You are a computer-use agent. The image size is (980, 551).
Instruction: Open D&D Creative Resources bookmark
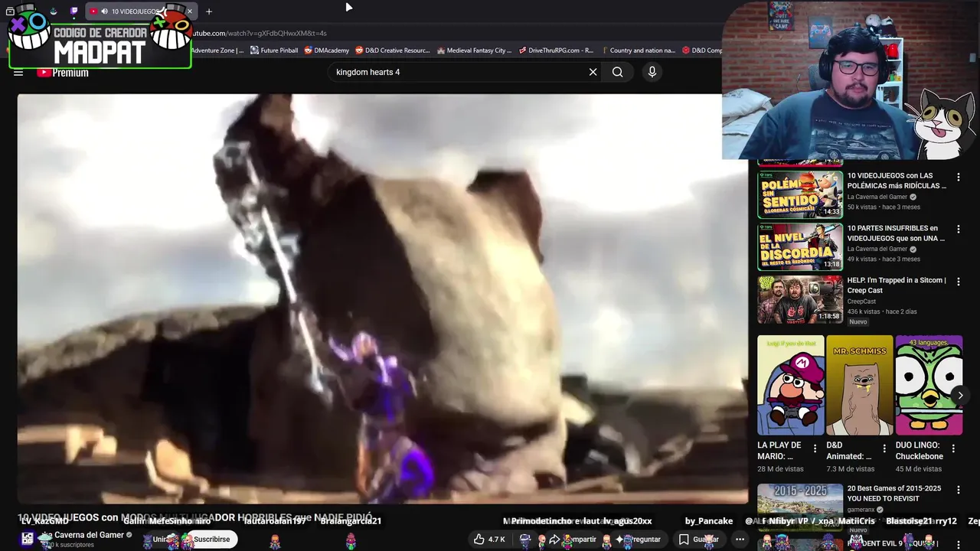(x=393, y=51)
